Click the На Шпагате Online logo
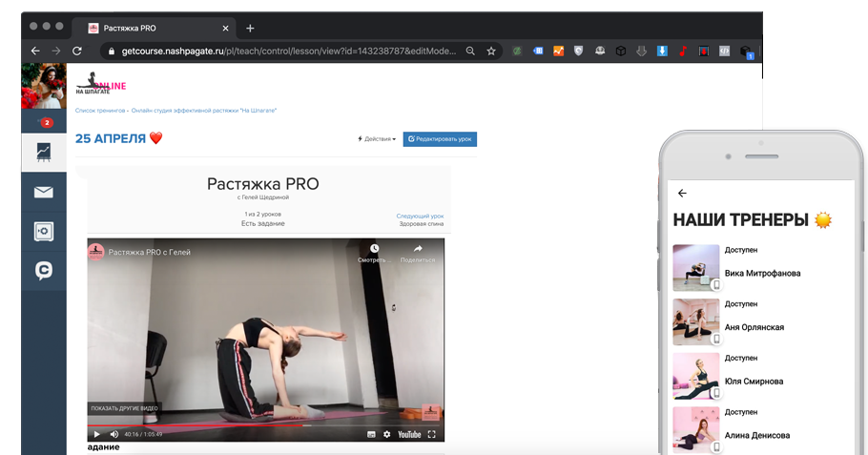 tap(101, 84)
